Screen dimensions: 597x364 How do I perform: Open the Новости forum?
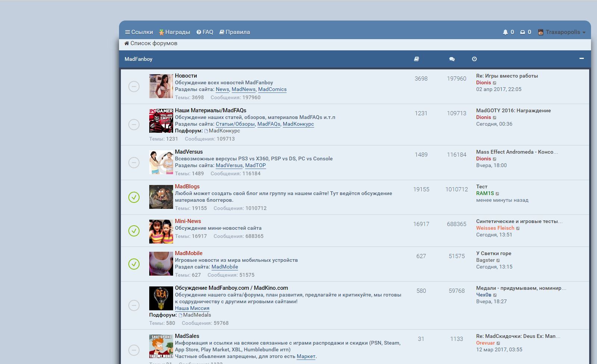pyautogui.click(x=186, y=76)
